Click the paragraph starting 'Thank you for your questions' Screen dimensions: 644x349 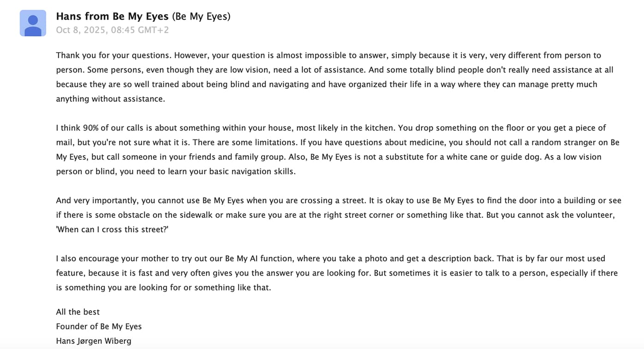[x=334, y=77]
